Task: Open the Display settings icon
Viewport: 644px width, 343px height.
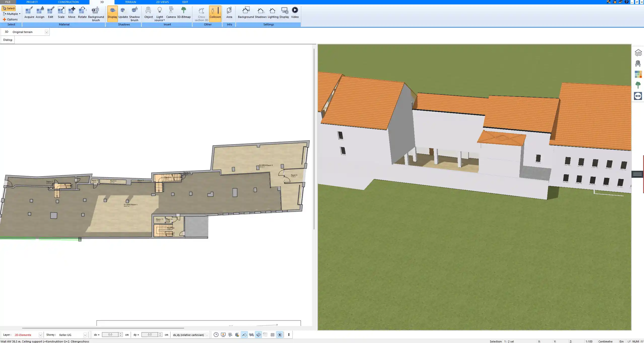Action: click(x=284, y=13)
